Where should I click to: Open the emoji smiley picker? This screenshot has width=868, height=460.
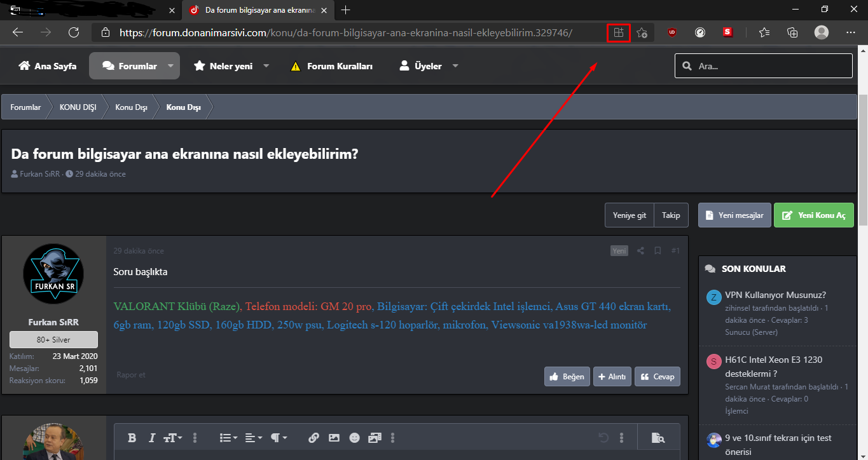pyautogui.click(x=354, y=438)
